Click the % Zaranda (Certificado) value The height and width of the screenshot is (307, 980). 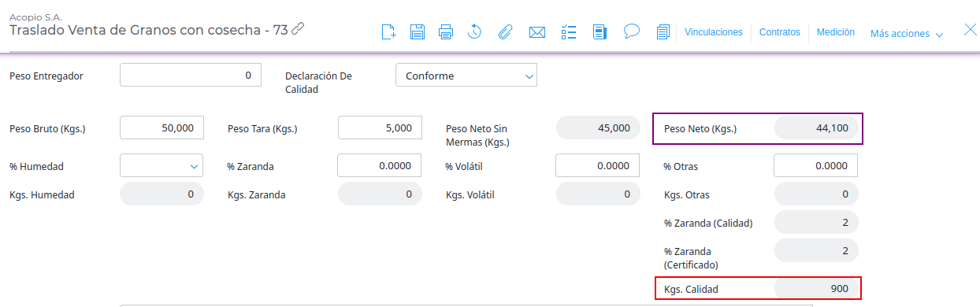coord(816,250)
